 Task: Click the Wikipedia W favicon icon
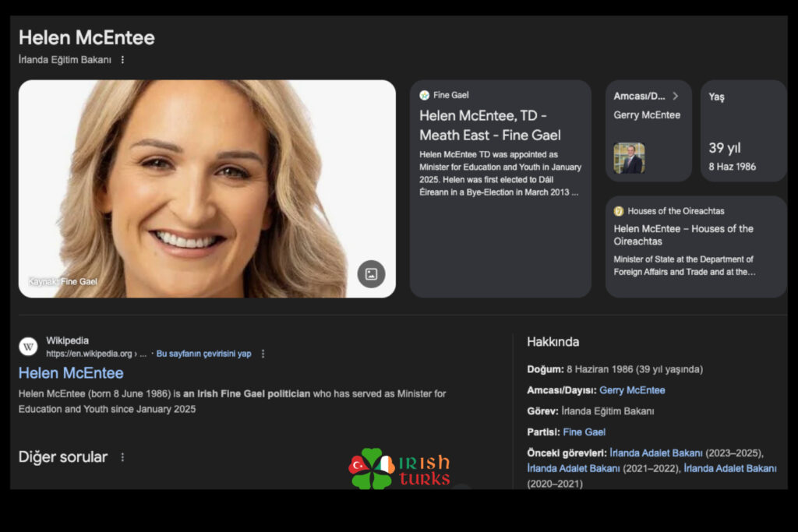29,347
